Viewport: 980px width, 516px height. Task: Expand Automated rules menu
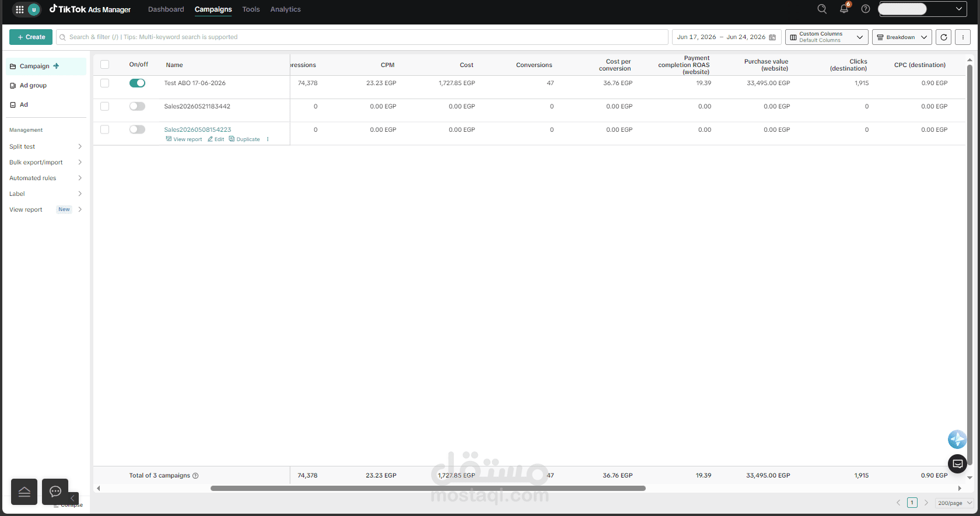(45, 178)
